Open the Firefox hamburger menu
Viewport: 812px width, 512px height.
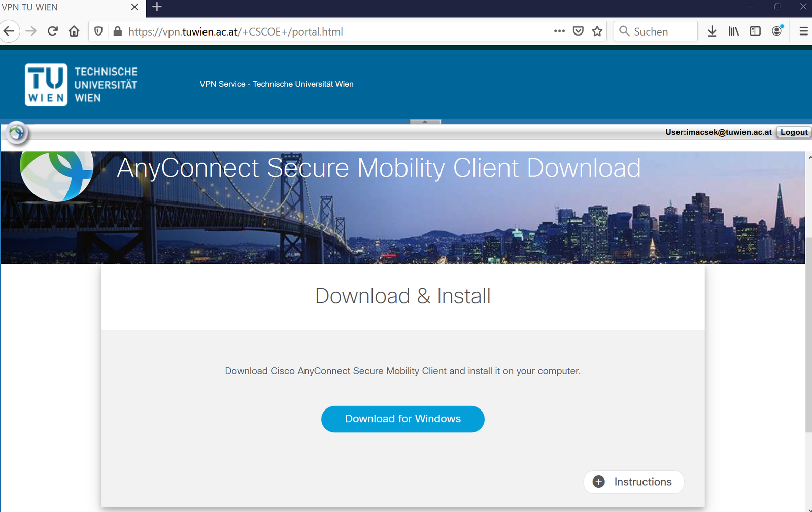coord(803,31)
